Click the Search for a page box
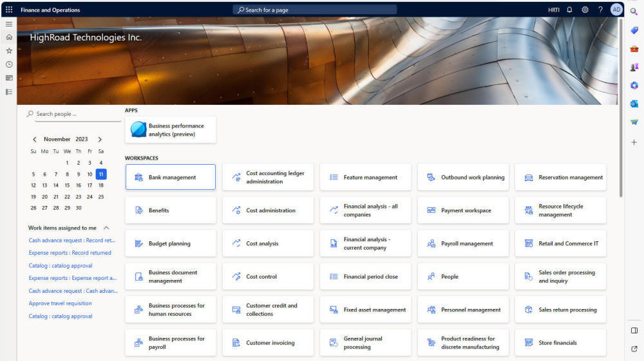Screen dimensions: 644x361 pos(315,10)
